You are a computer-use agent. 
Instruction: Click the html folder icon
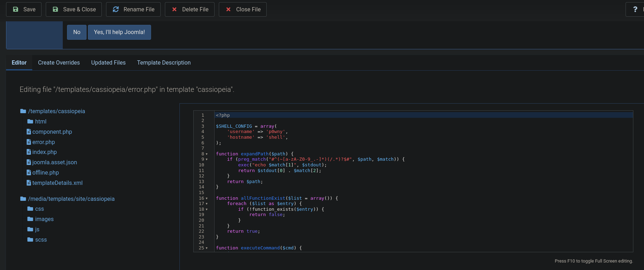(30, 121)
